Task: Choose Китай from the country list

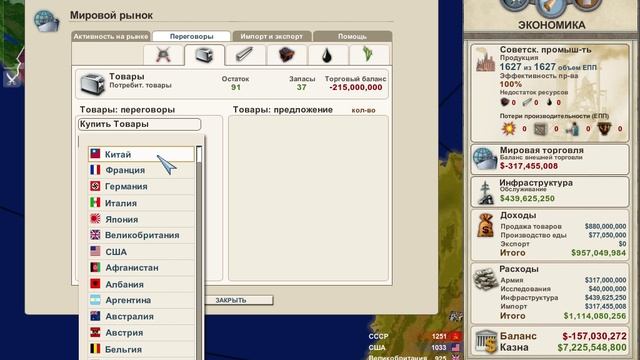Action: 141,154
